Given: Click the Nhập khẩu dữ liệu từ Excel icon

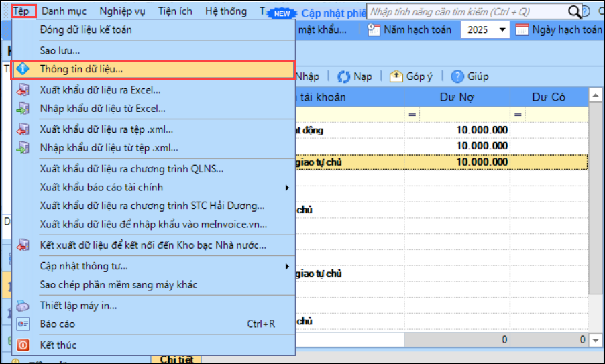Looking at the screenshot, I should point(24,108).
